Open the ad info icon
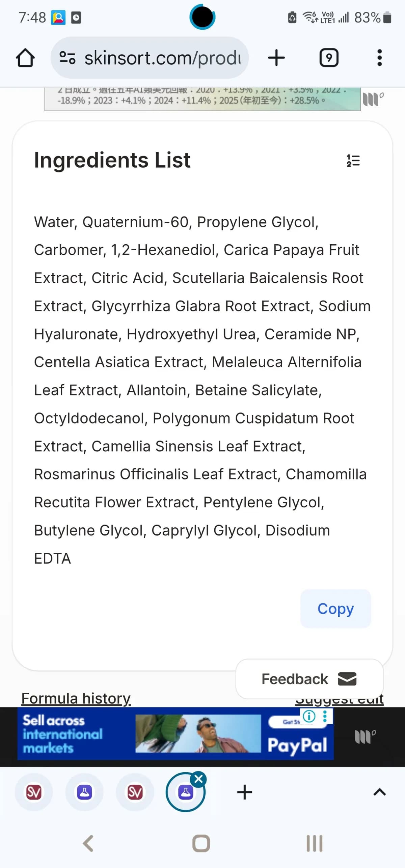This screenshot has width=405, height=868. (x=309, y=716)
